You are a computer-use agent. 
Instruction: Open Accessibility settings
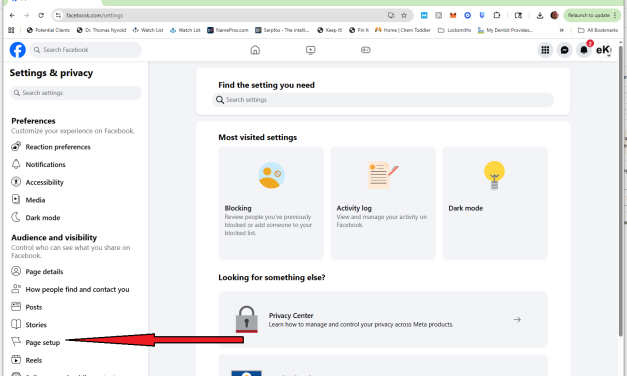38,182
